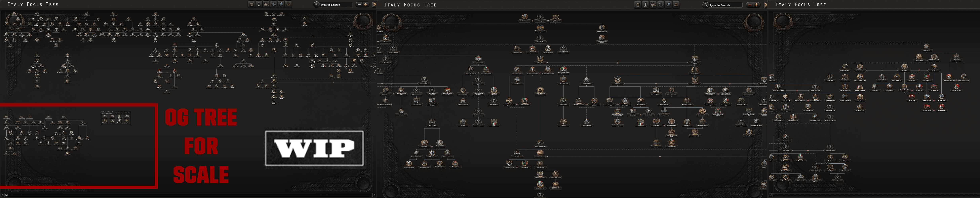This screenshot has height=198, width=980.
Task: Select the New Corporations focus
Action: pos(741,102)
